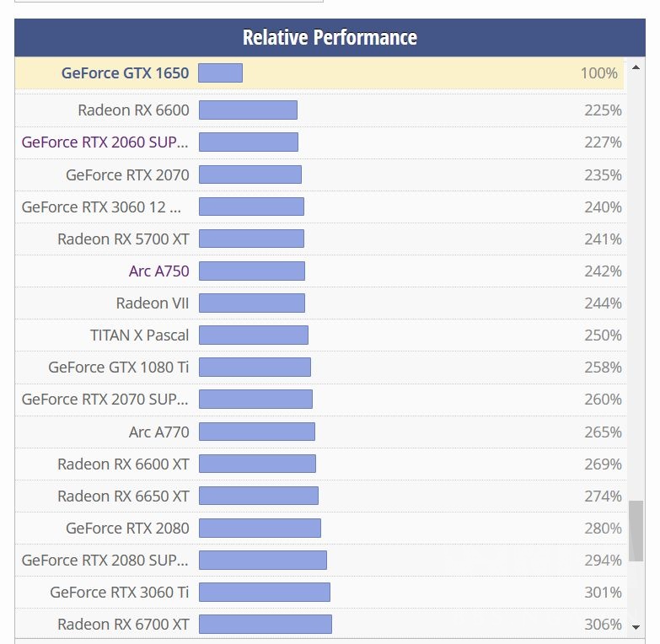Open the Radeon RX 5700 XT link
This screenshot has width=660, height=644.
[123, 239]
